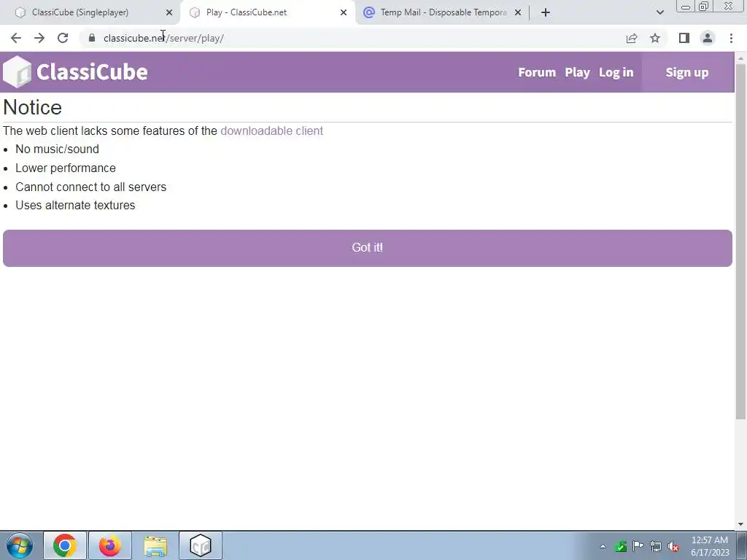Click the ClassiCube site title

(x=92, y=72)
